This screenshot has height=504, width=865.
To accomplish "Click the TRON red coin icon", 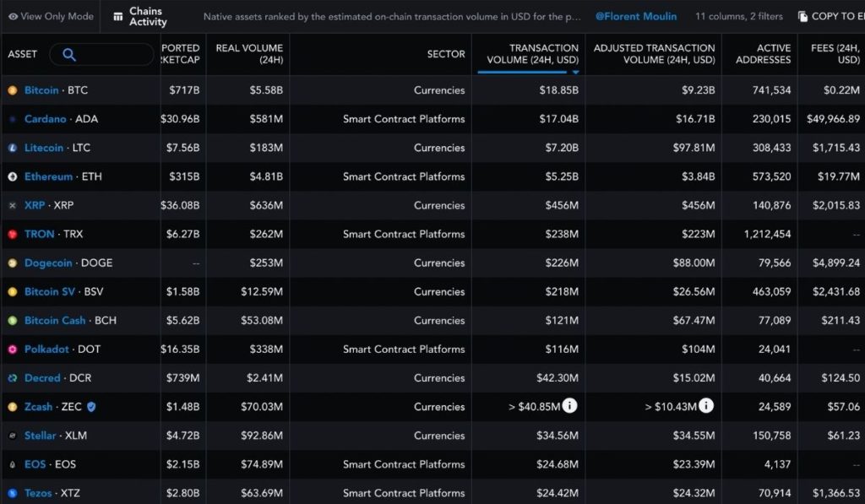I will [12, 234].
